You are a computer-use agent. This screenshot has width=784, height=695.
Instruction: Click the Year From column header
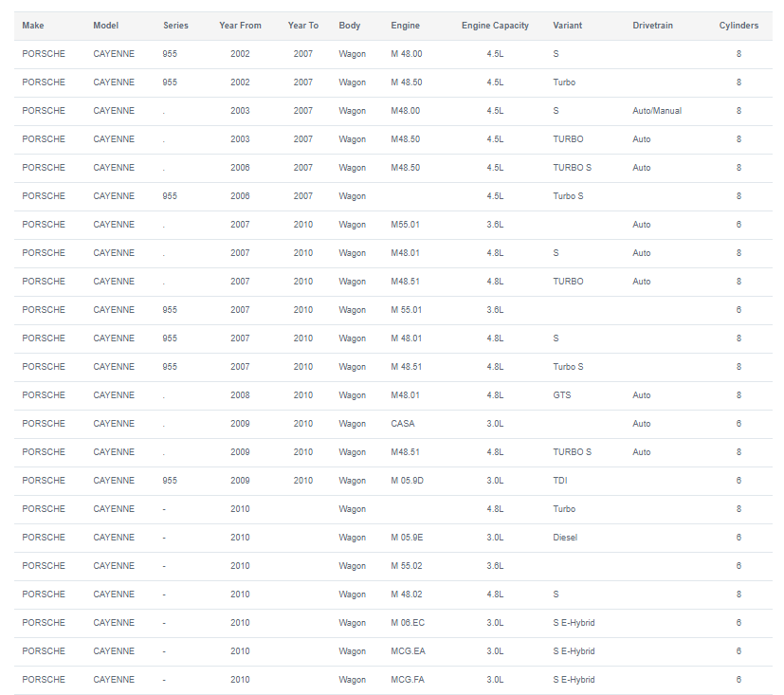tap(240, 26)
